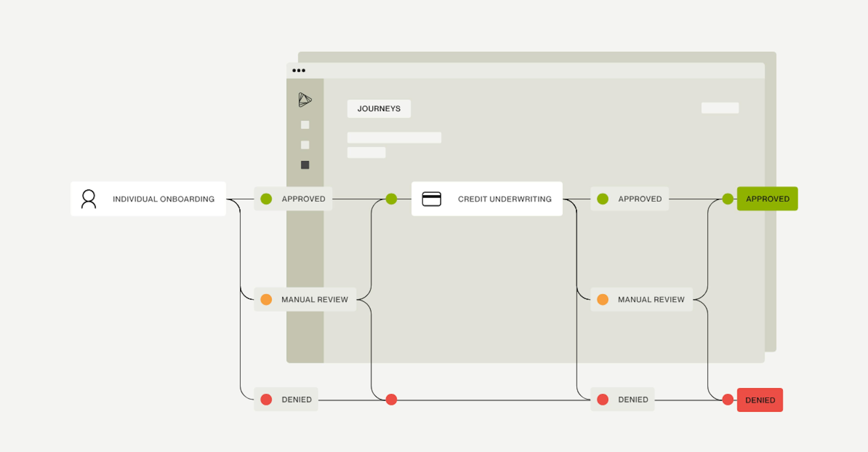
Task: Select the Credit Underwriting node
Action: (x=487, y=199)
